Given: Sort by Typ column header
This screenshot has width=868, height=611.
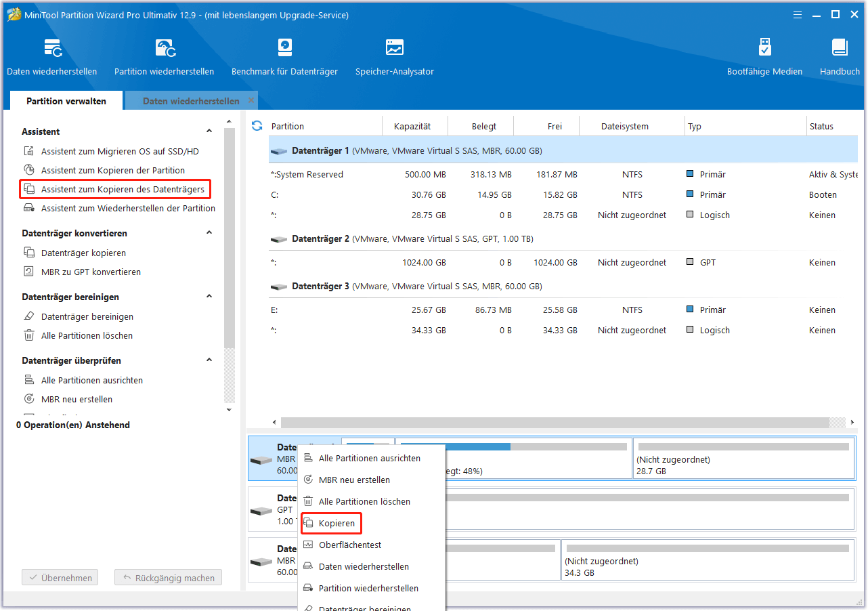Looking at the screenshot, I should click(745, 126).
